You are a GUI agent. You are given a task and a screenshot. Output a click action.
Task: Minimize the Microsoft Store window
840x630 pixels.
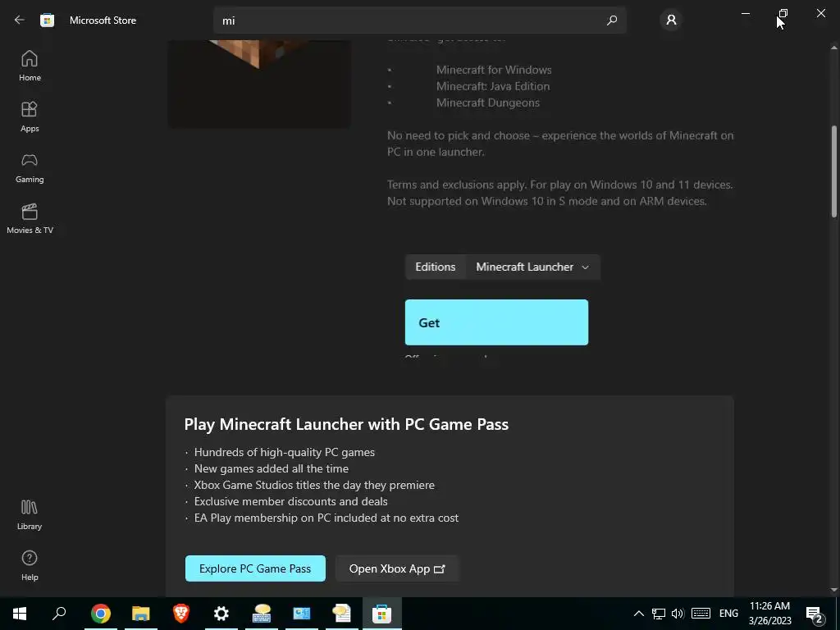[x=746, y=13]
